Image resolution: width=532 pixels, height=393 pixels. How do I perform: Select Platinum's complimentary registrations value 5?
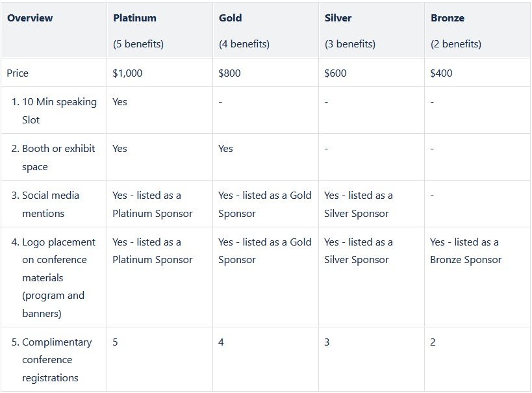point(115,342)
